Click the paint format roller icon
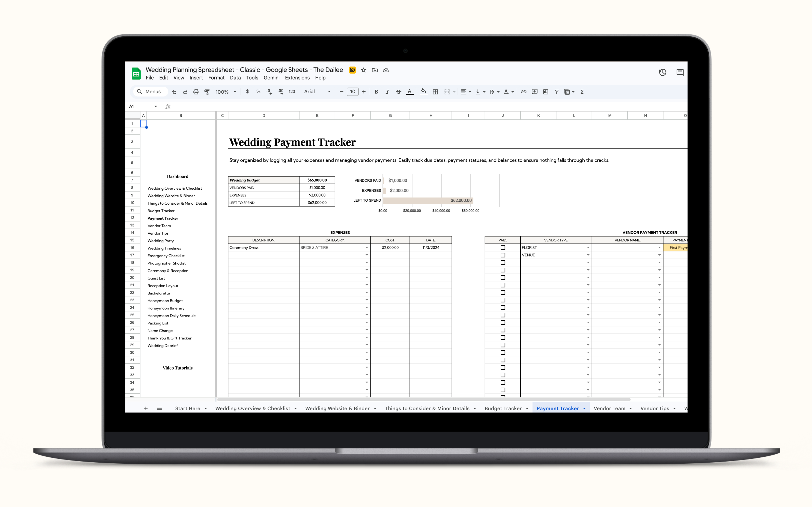This screenshot has height=507, width=812. 207,92
